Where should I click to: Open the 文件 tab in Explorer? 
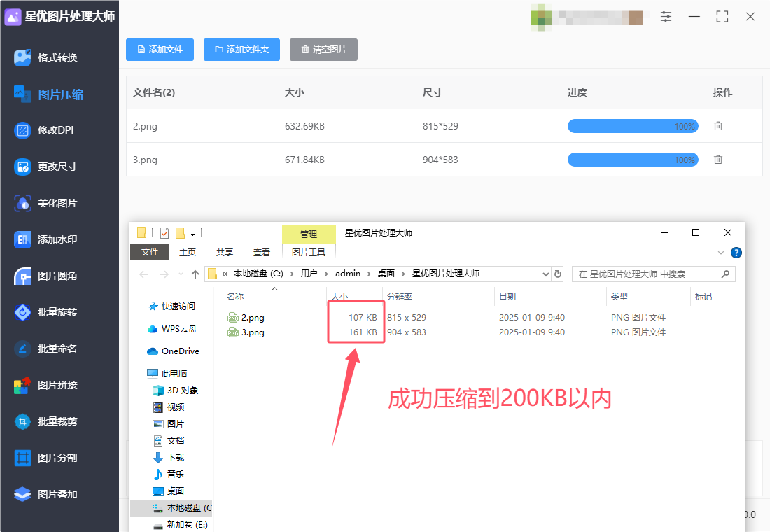(x=150, y=252)
